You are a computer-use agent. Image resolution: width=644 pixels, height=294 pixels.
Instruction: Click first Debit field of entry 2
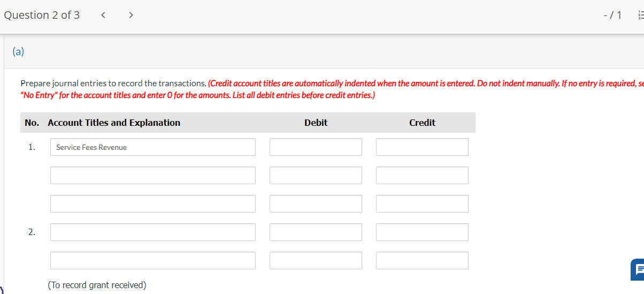coord(316,232)
